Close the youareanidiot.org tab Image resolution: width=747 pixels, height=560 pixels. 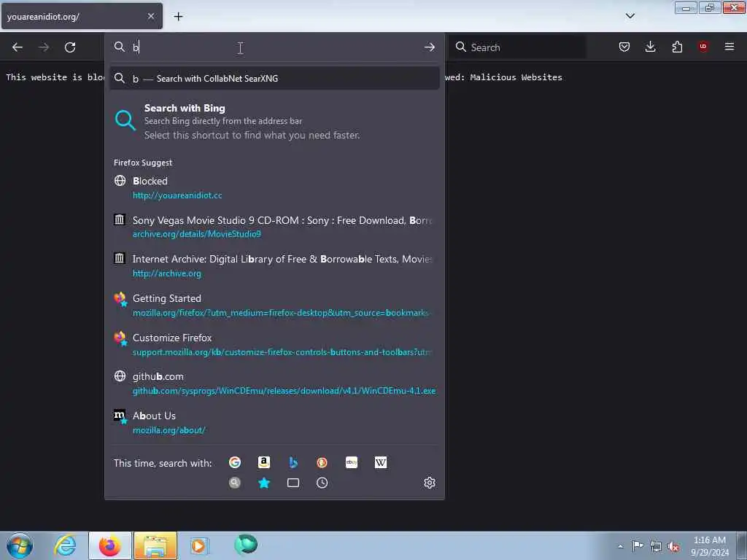coord(151,16)
